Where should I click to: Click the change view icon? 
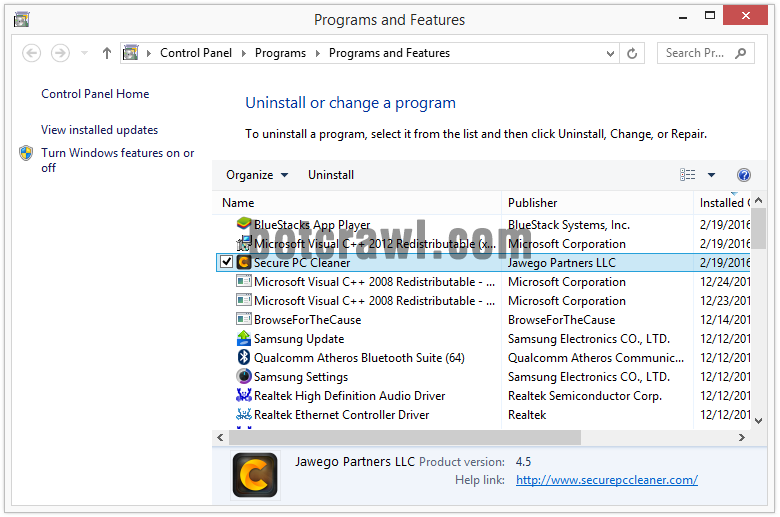[687, 175]
